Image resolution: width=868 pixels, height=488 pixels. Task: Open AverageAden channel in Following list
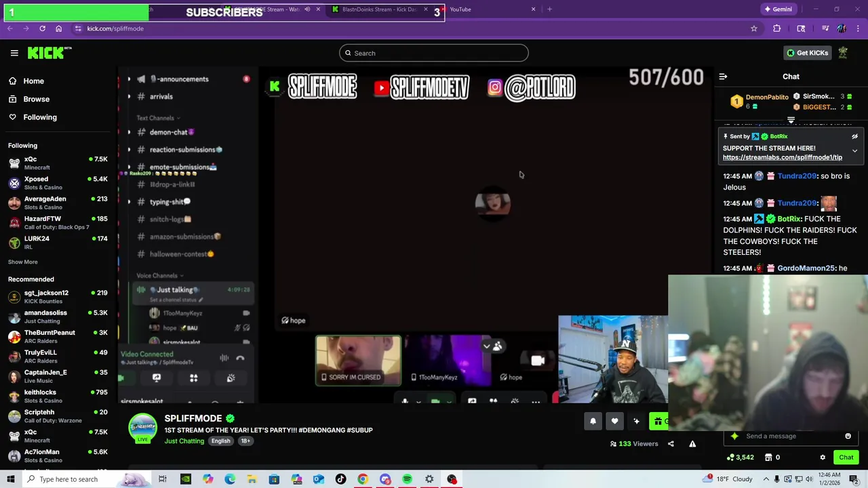coord(58,203)
